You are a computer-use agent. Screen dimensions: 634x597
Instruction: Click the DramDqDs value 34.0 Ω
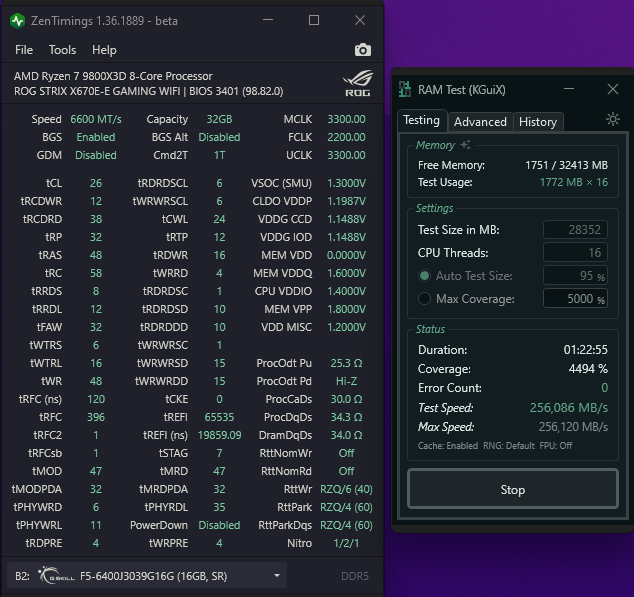click(346, 435)
